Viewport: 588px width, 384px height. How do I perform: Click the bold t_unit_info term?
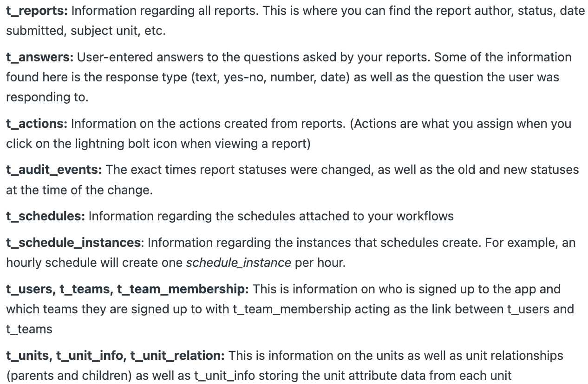pyautogui.click(x=90, y=356)
